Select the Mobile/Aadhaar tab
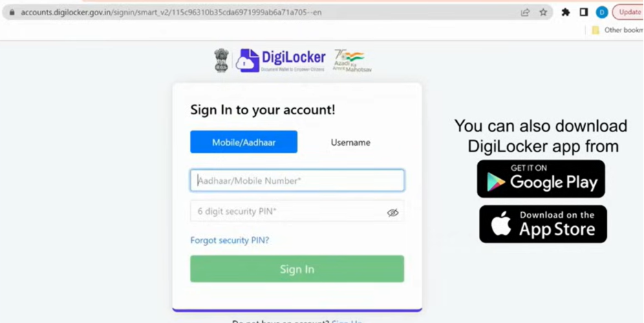644x323 pixels. tap(244, 142)
